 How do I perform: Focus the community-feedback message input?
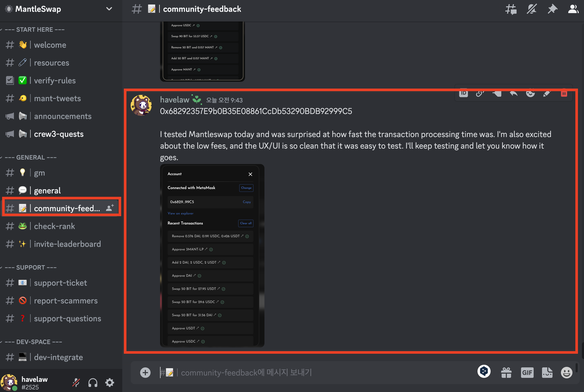pyautogui.click(x=315, y=372)
